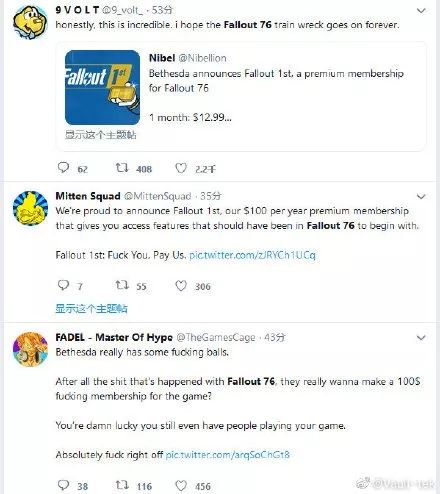Open the pic.twitter.com/zJRYCh1UCq link
Screen dimensions: 440x494
point(252,255)
